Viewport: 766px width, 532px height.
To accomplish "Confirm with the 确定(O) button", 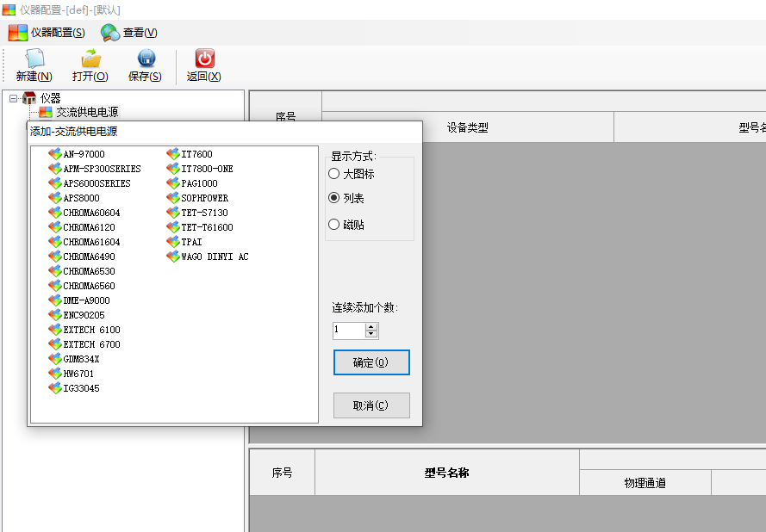I will click(371, 362).
